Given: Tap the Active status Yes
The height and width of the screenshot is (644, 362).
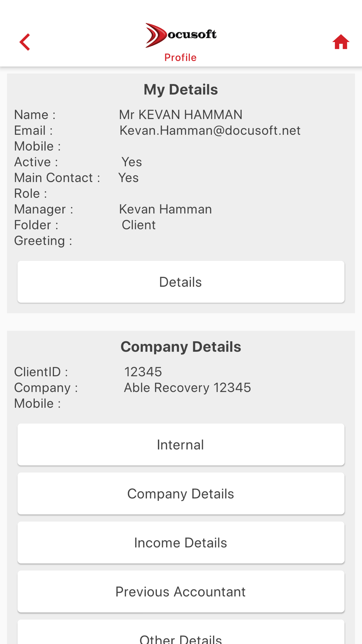Looking at the screenshot, I should click(131, 162).
